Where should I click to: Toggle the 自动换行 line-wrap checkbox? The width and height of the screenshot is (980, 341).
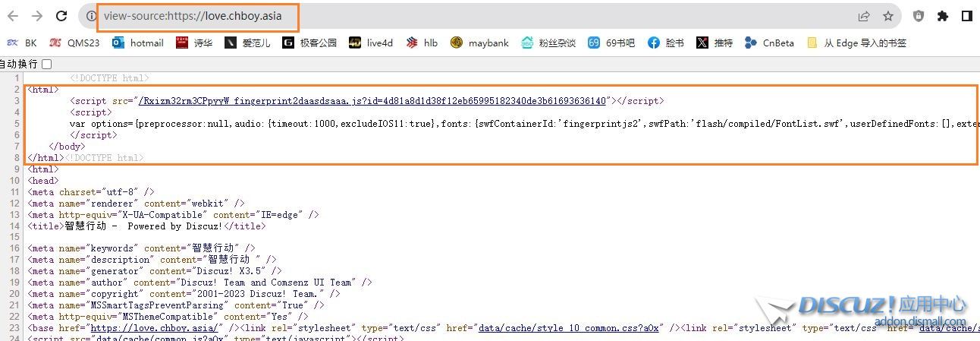tap(47, 65)
